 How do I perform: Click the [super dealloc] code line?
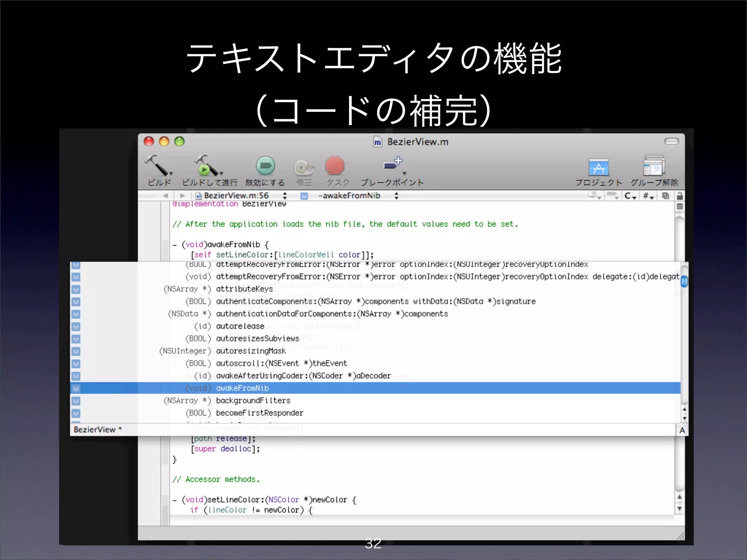225,449
